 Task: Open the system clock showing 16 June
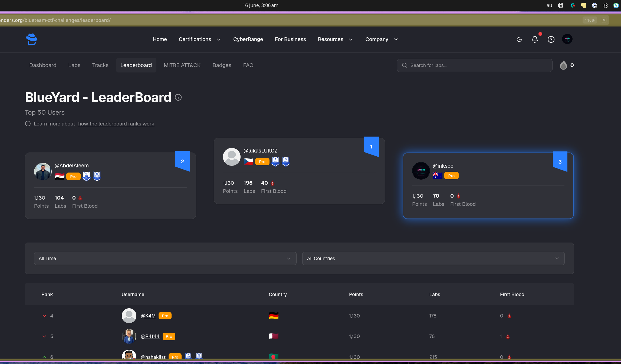coord(260,5)
